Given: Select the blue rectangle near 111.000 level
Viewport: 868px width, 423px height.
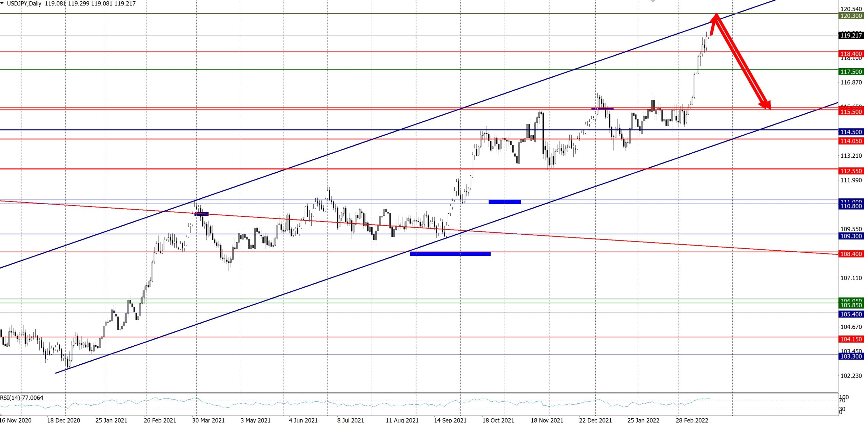Looking at the screenshot, I should point(504,202).
